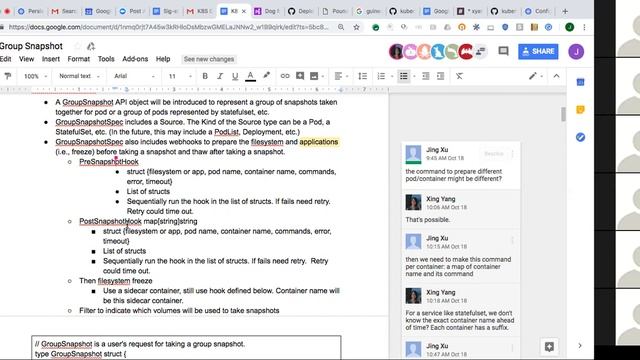Open the purple J account avatar
Screen dimensions: 640x360
[576, 51]
